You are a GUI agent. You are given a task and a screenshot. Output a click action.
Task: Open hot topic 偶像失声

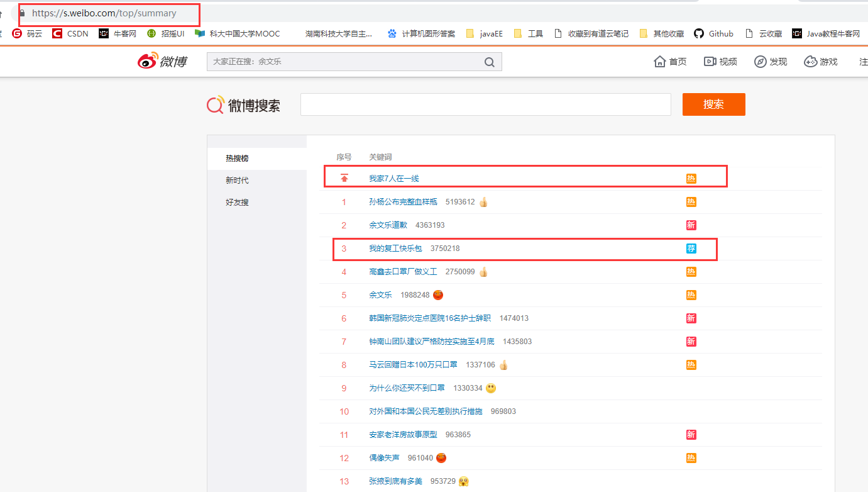(x=384, y=458)
